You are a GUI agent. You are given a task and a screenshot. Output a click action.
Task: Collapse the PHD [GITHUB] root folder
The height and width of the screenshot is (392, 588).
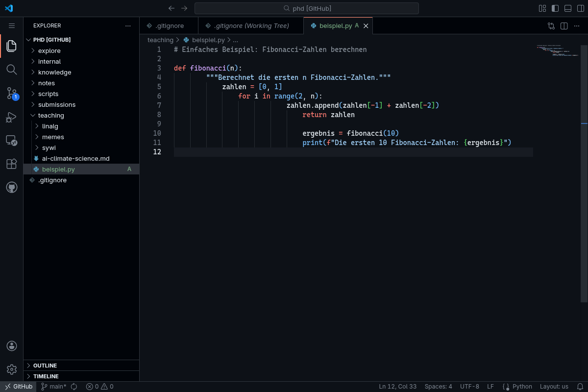[81, 40]
